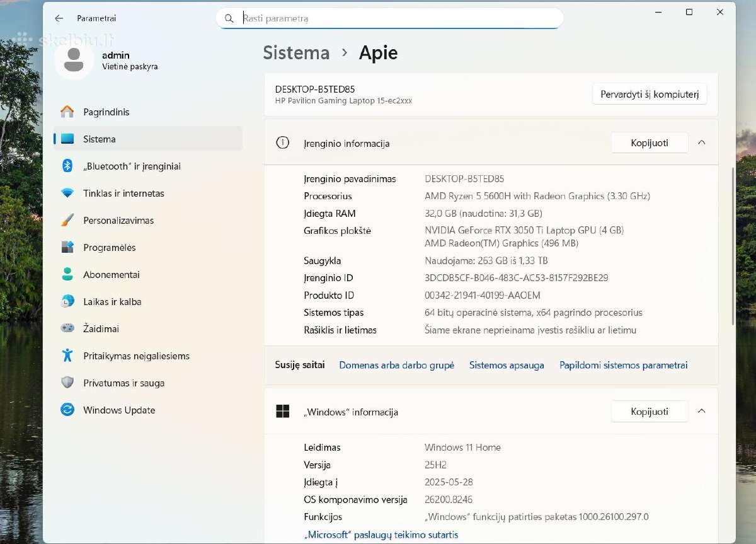
Task: Close the Parametrai window
Action: click(x=720, y=12)
